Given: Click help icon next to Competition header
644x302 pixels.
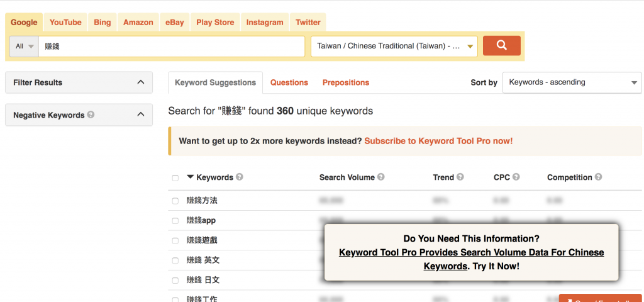Looking at the screenshot, I should [599, 177].
